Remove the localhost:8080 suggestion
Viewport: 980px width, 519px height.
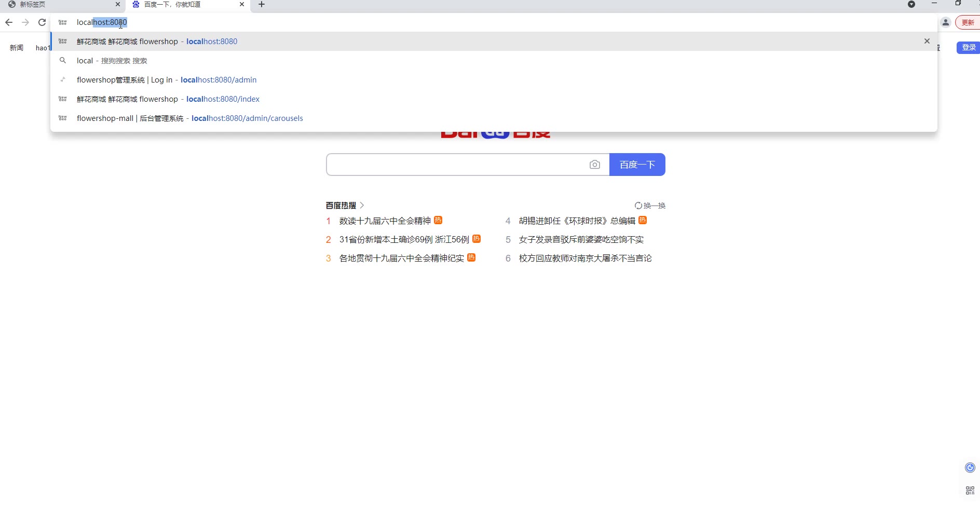(927, 41)
